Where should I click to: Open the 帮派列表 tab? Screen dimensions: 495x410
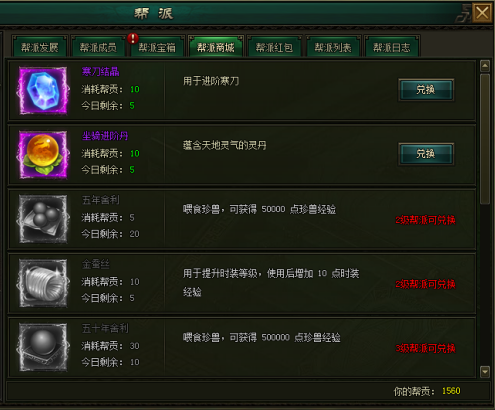point(333,47)
